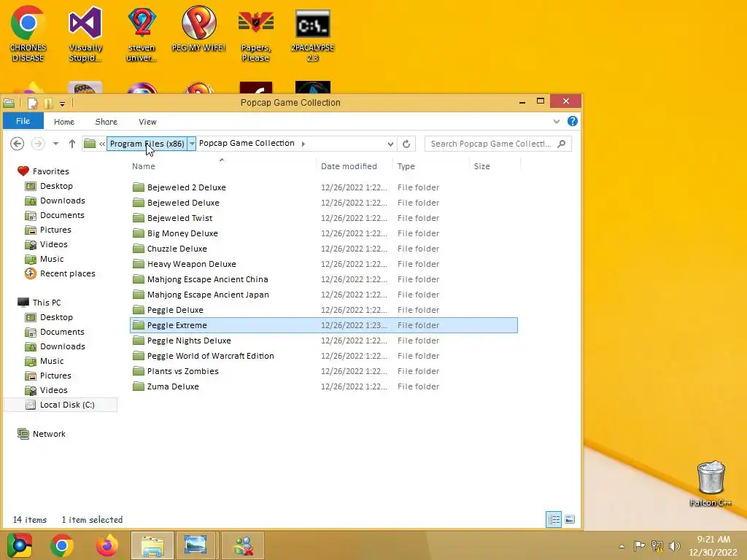This screenshot has height=560, width=747.
Task: Open the network status tray icon
Action: click(x=657, y=545)
